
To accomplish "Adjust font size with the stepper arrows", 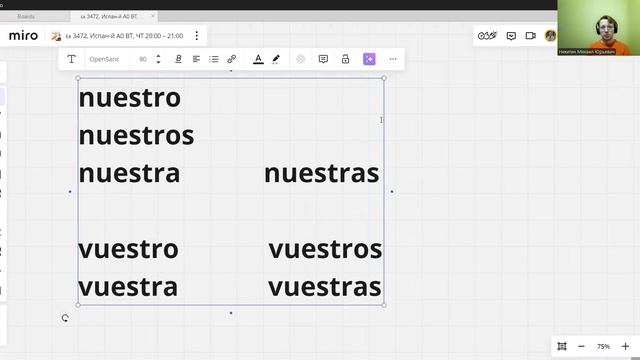I will point(158,59).
